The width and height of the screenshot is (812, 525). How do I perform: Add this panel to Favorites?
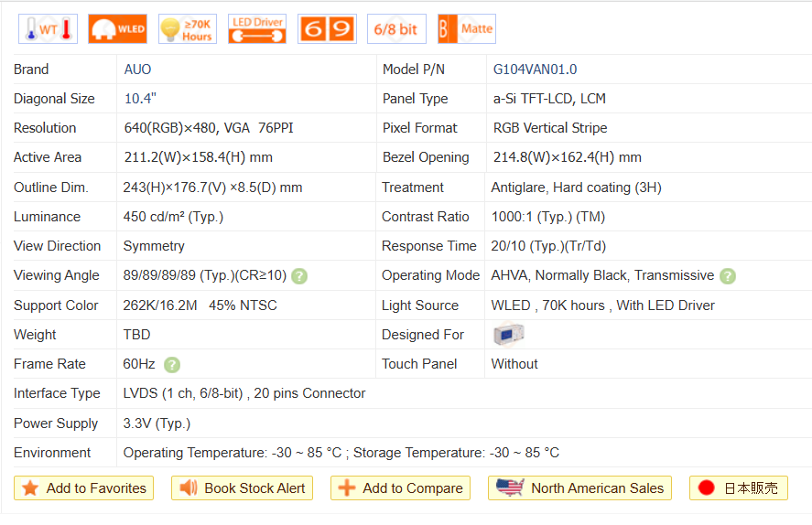(x=84, y=488)
